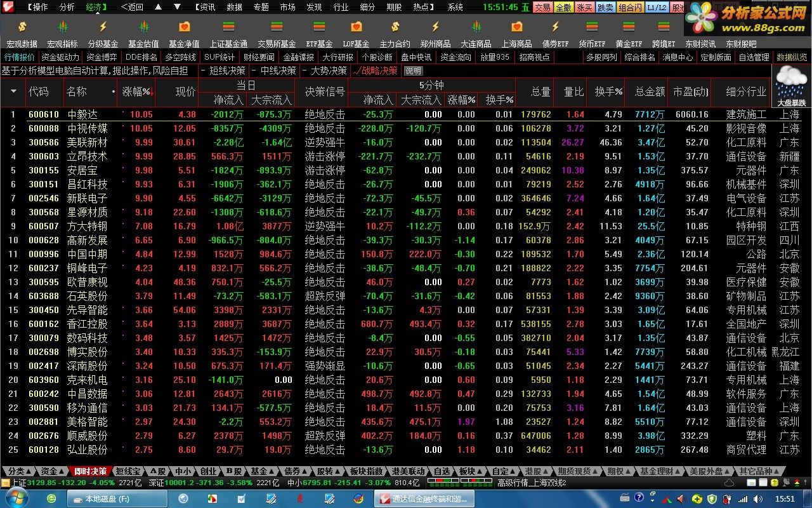
Task: Open the 分析 menu
Action: 67,7
